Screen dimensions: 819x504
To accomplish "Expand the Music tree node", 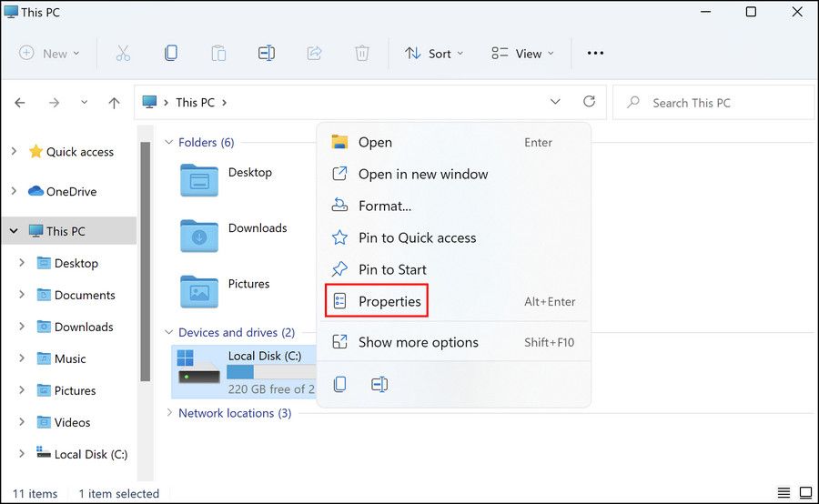I will (22, 358).
